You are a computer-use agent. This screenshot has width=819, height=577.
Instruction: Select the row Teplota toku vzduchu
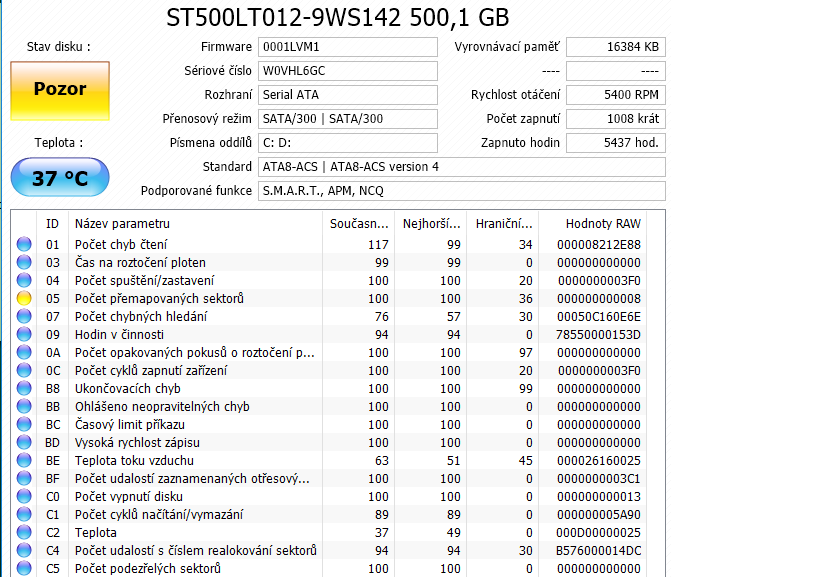331,461
